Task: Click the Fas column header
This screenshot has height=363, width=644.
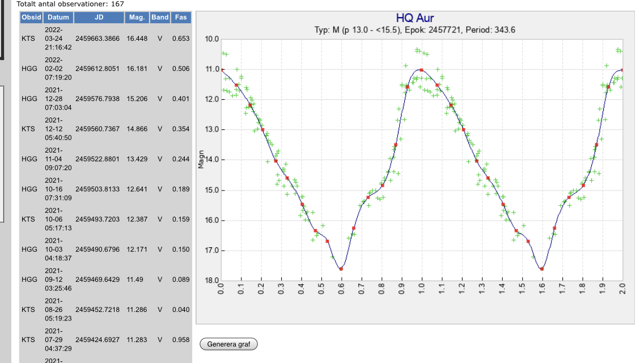Action: (x=181, y=18)
